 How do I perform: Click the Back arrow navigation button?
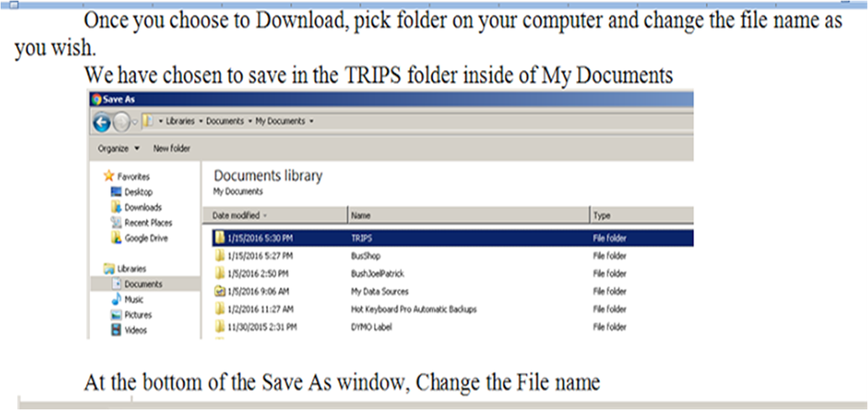point(102,121)
